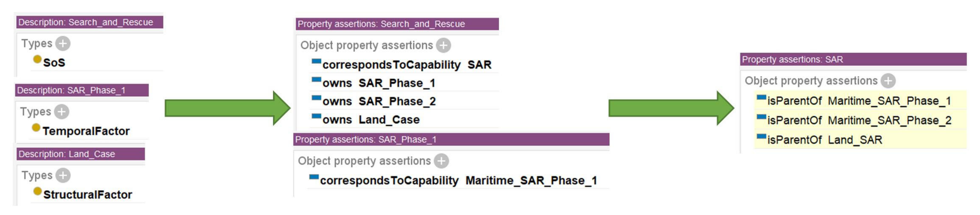
Task: Click the owns Land_Case assertion
Action: pos(371,120)
